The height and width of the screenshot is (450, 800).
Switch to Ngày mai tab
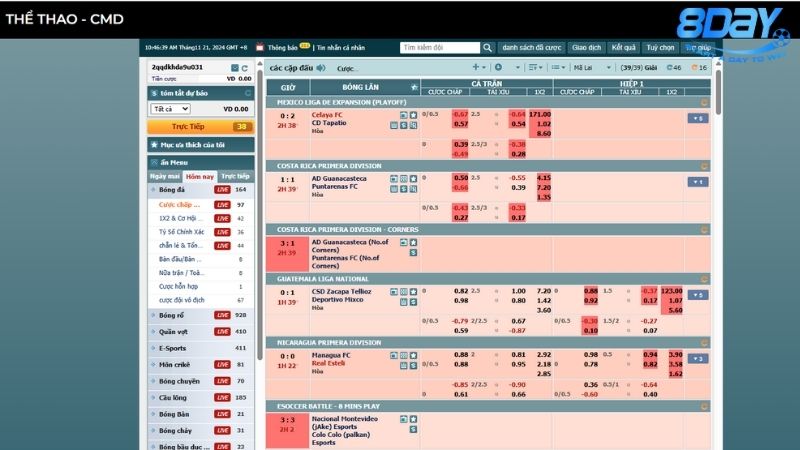(x=165, y=176)
